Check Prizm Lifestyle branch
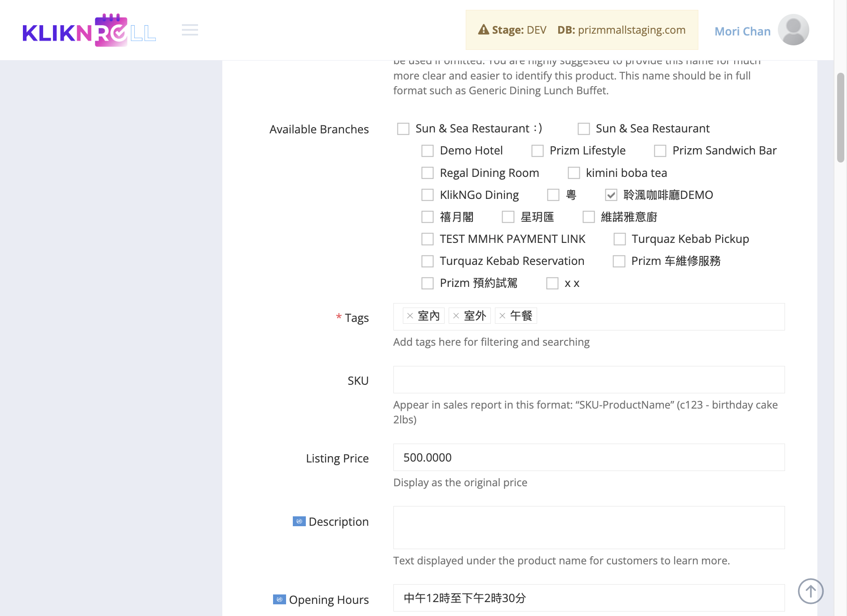The image size is (847, 616). 538,151
